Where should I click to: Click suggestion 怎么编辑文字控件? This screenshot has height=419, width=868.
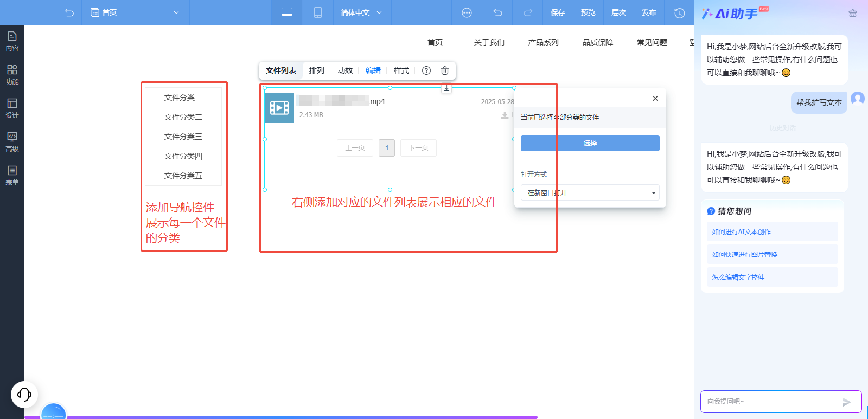pyautogui.click(x=772, y=277)
